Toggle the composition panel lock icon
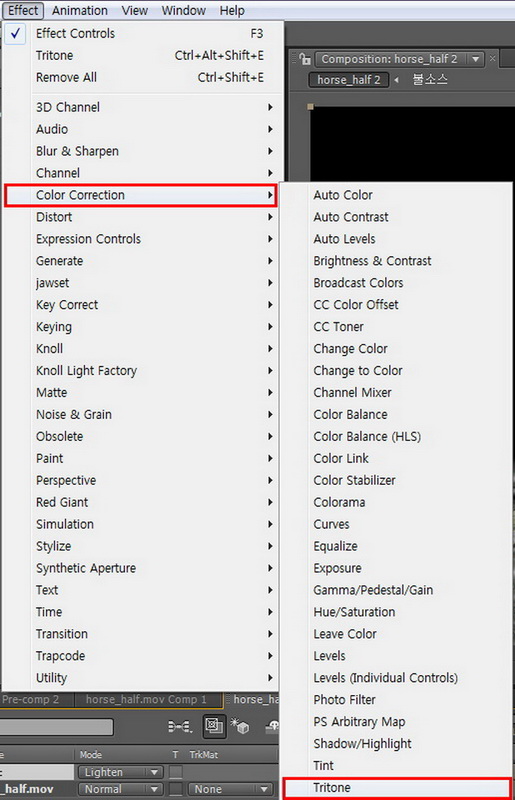The width and height of the screenshot is (515, 800). pyautogui.click(x=305, y=59)
